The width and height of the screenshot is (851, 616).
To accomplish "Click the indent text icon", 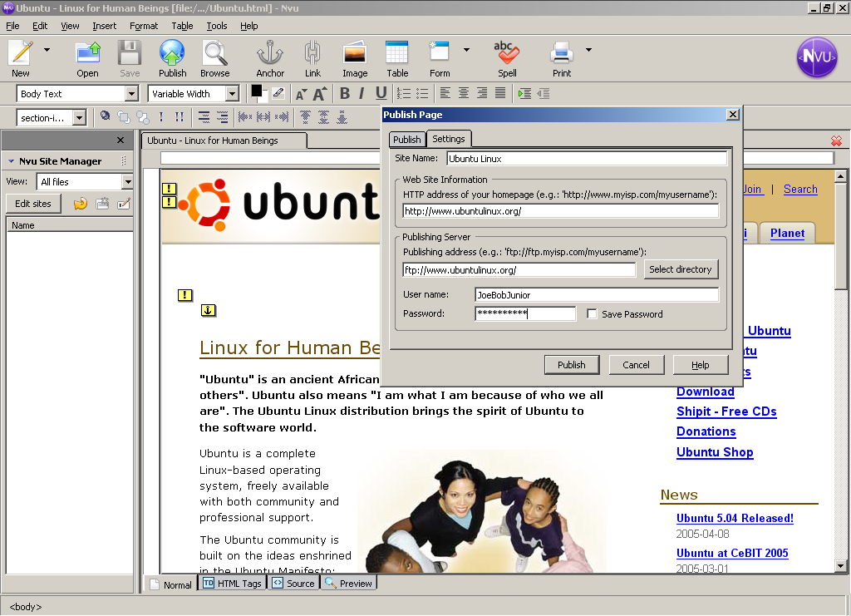I will pyautogui.click(x=524, y=93).
